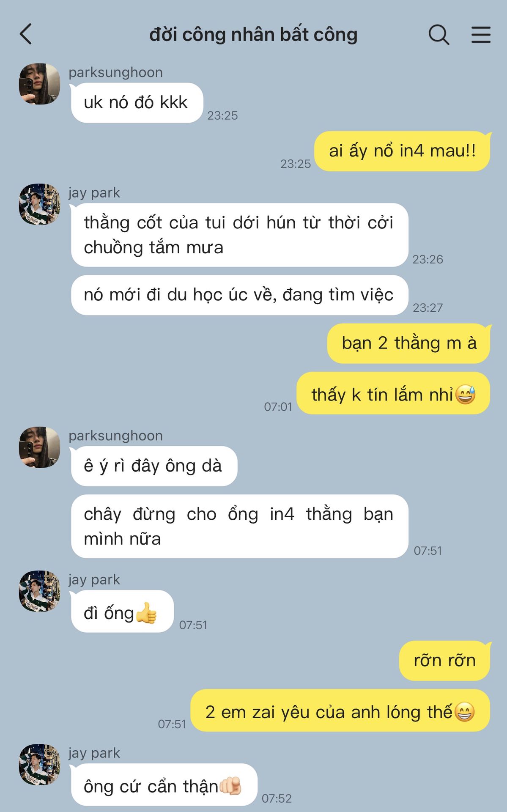Image resolution: width=507 pixels, height=812 pixels.
Task: Select the message 'uk nó đó kkk'
Action: point(137,103)
